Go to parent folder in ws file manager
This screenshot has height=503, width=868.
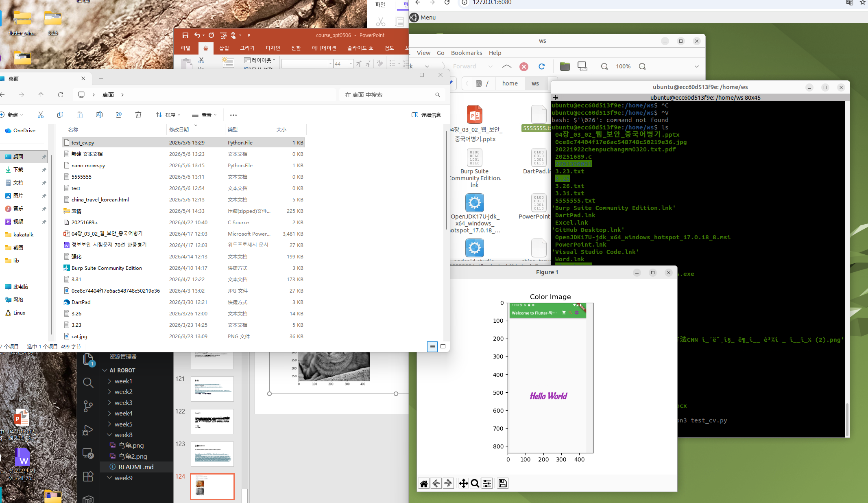pos(507,66)
